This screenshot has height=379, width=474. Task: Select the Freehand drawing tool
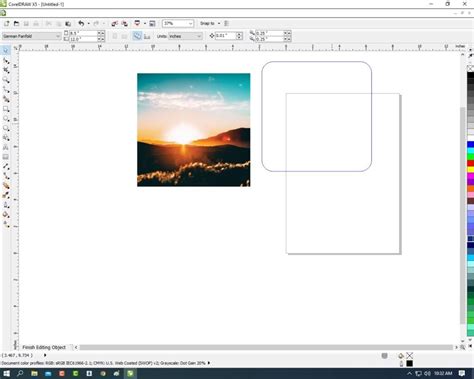(6, 89)
